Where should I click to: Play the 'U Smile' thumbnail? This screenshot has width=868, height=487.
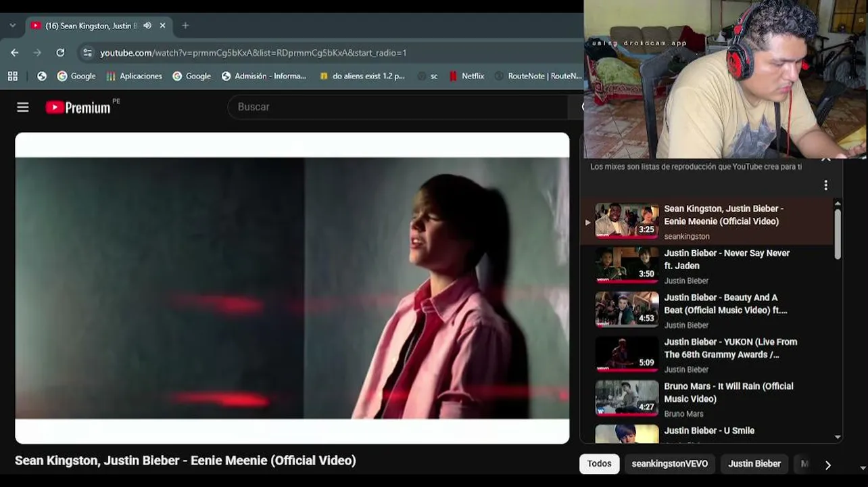point(627,434)
